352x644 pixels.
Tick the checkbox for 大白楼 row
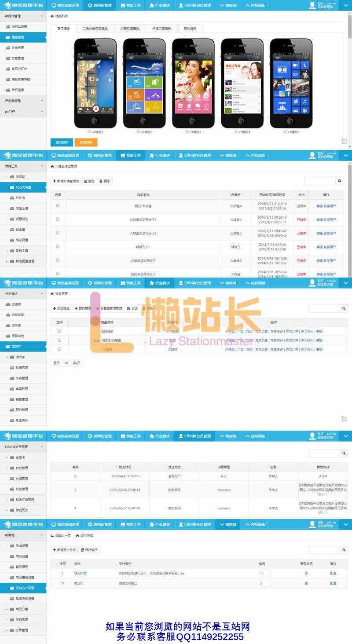59,349
